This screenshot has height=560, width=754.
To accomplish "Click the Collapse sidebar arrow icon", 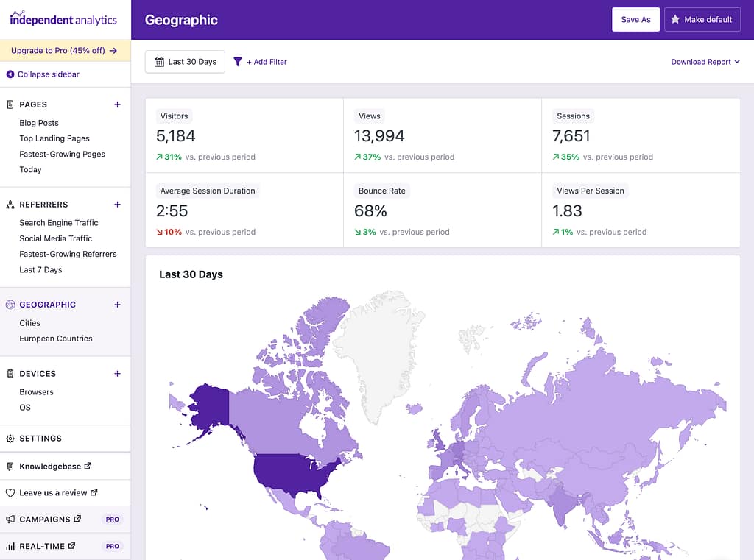I will (x=10, y=74).
